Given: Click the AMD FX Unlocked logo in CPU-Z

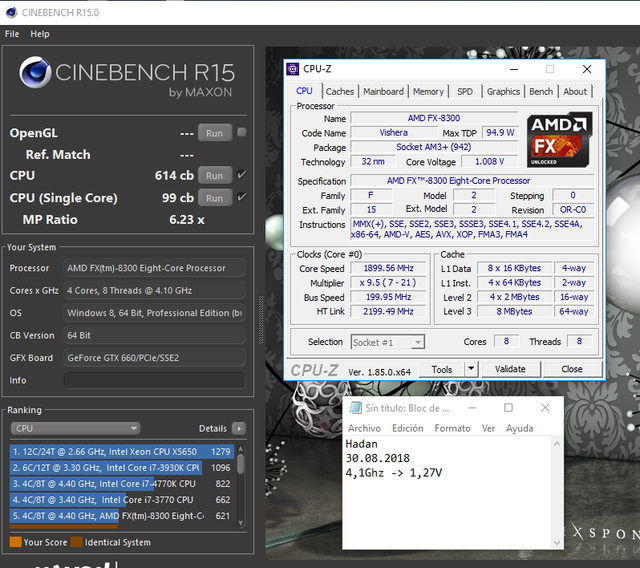Looking at the screenshot, I should [559, 140].
